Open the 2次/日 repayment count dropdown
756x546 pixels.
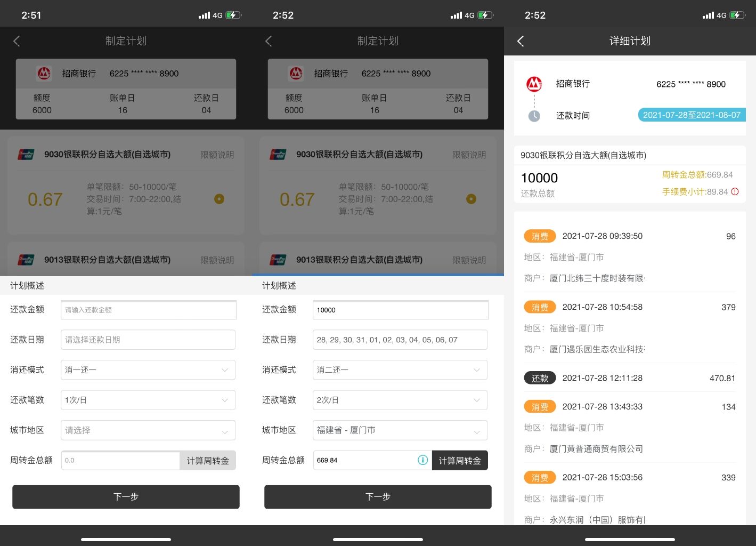click(x=400, y=400)
